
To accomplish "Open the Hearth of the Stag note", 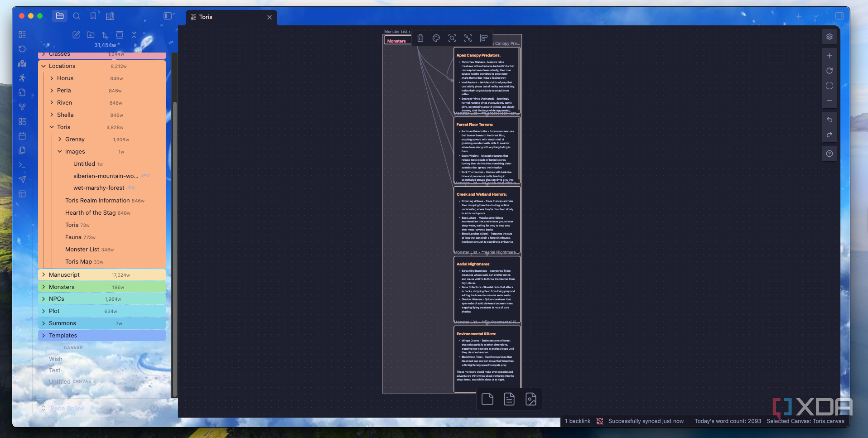I will tap(90, 213).
